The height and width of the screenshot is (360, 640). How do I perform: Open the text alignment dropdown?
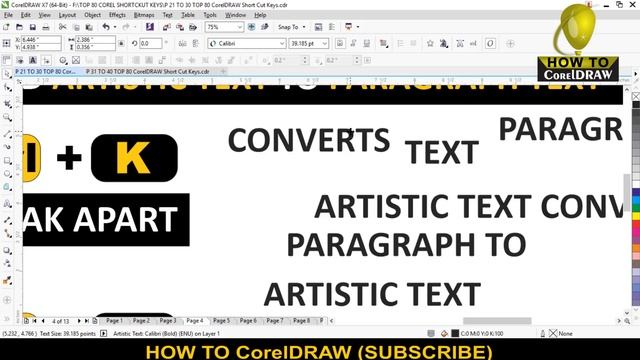383,43
